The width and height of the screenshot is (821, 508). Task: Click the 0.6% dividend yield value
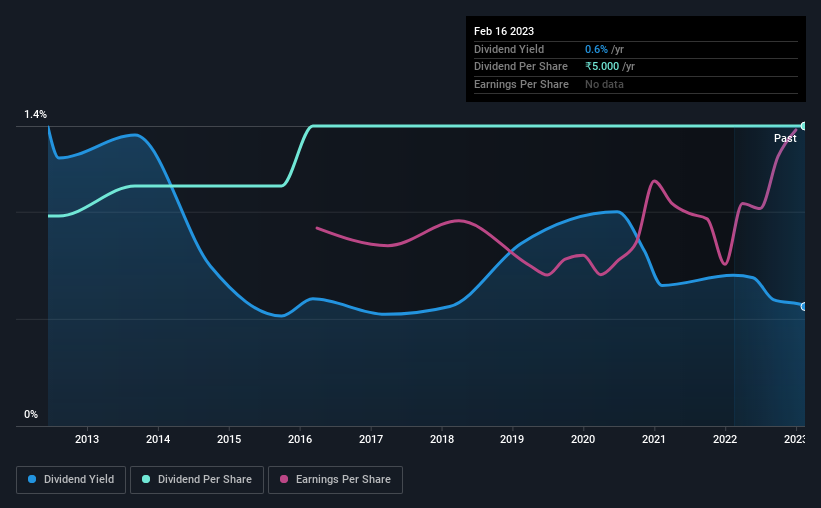click(x=596, y=49)
